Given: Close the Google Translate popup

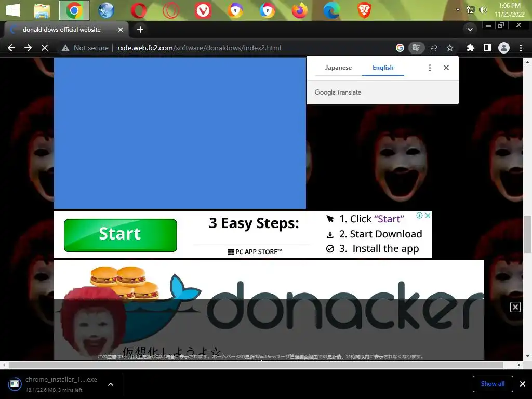Looking at the screenshot, I should pyautogui.click(x=446, y=68).
